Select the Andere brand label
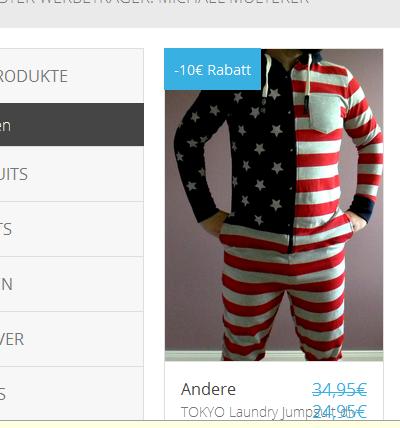Image resolution: width=400 pixels, height=428 pixels. point(208,389)
